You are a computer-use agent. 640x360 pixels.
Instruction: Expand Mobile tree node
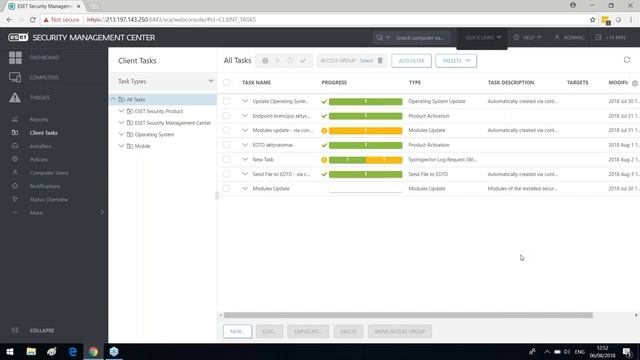coord(121,146)
